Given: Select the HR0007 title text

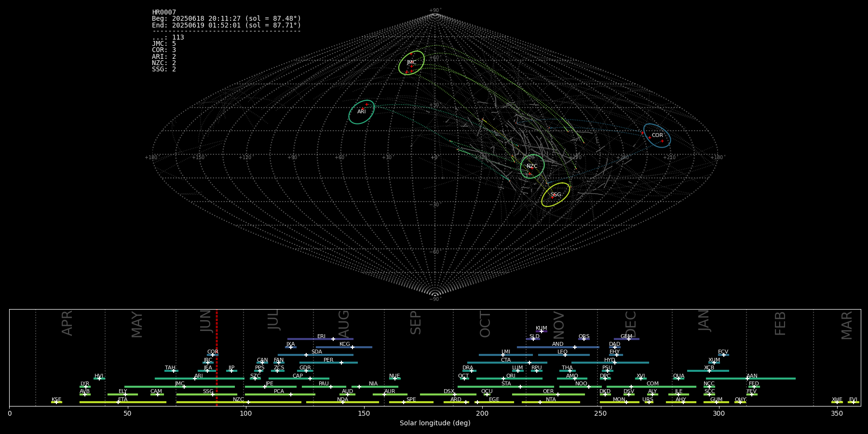Looking at the screenshot, I should pos(164,13).
